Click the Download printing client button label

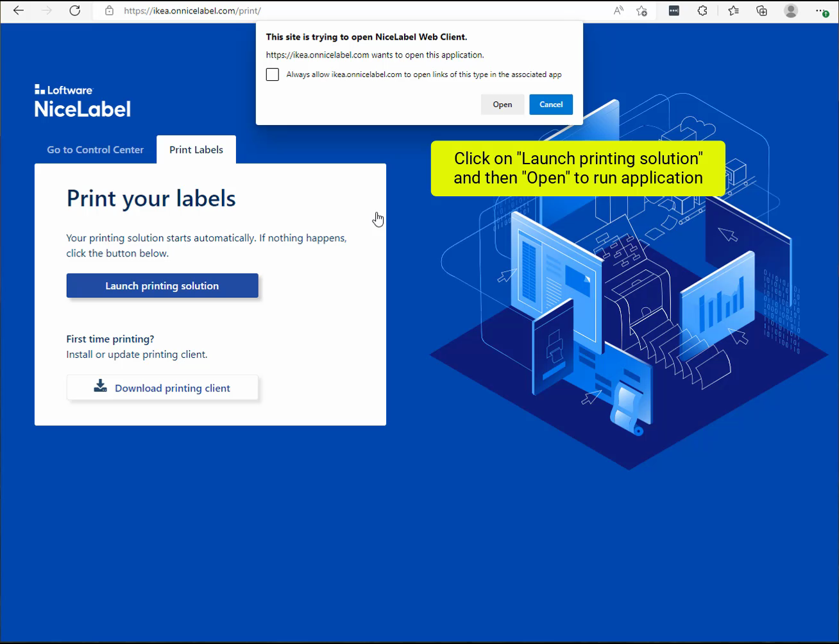coord(173,388)
